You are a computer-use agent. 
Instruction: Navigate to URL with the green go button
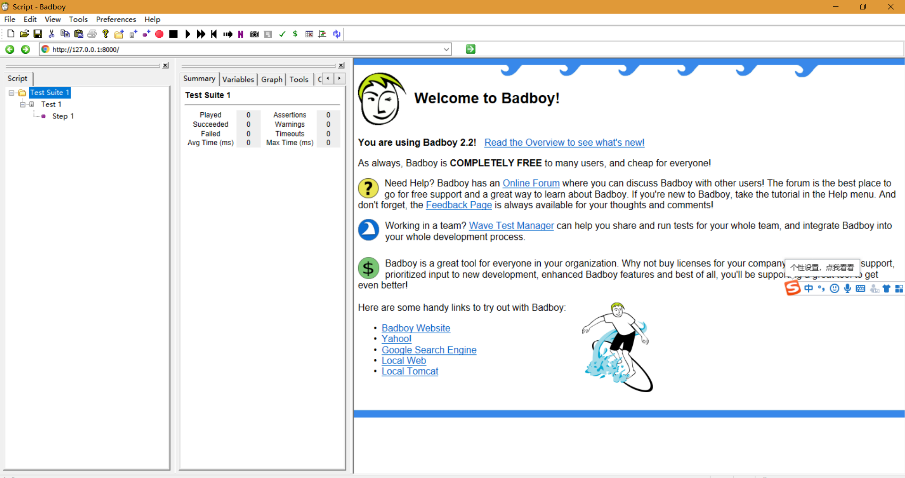coord(470,49)
